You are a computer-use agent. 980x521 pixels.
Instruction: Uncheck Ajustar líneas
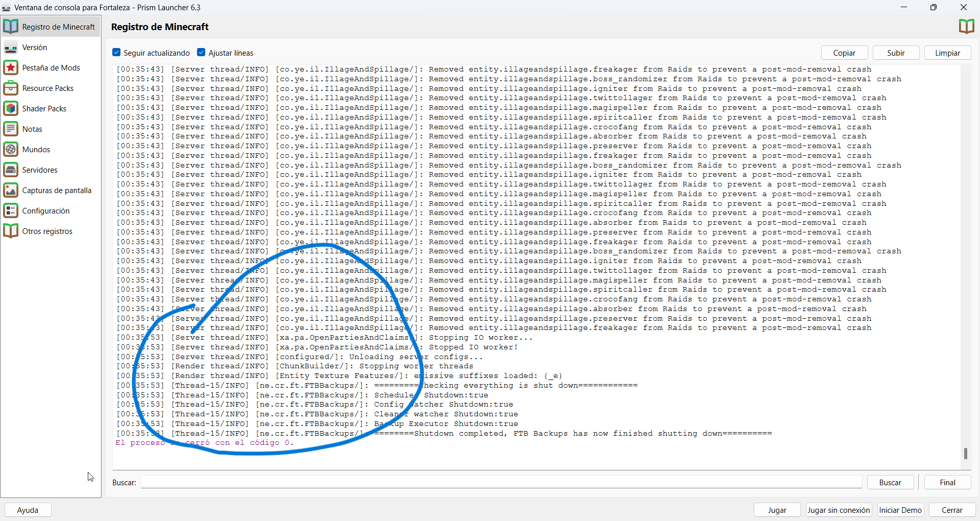coord(202,52)
